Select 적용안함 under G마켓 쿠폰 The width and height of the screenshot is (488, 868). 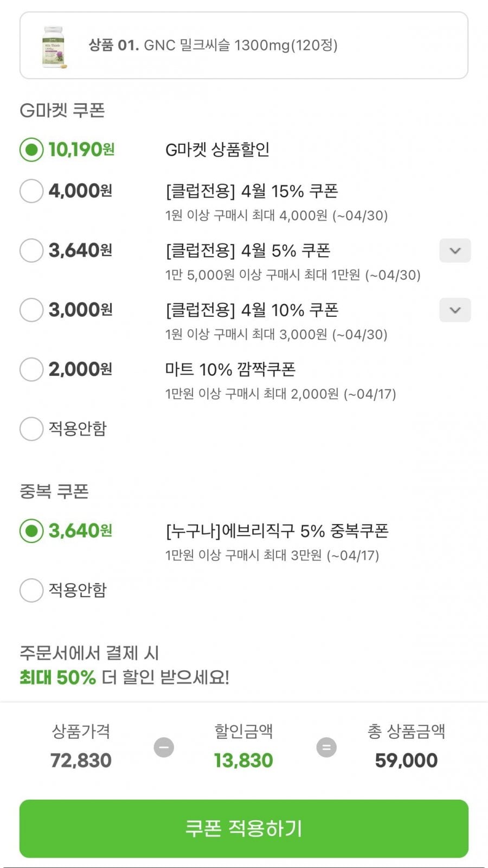[31, 429]
